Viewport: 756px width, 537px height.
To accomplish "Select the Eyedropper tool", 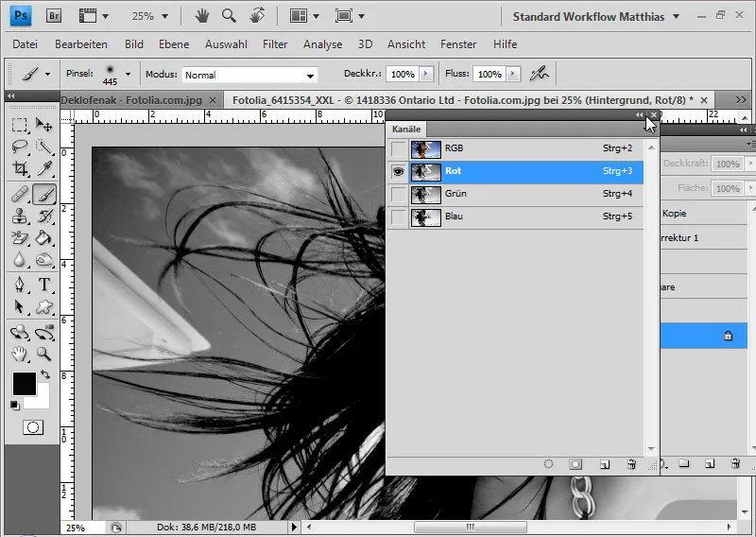I will 44,168.
